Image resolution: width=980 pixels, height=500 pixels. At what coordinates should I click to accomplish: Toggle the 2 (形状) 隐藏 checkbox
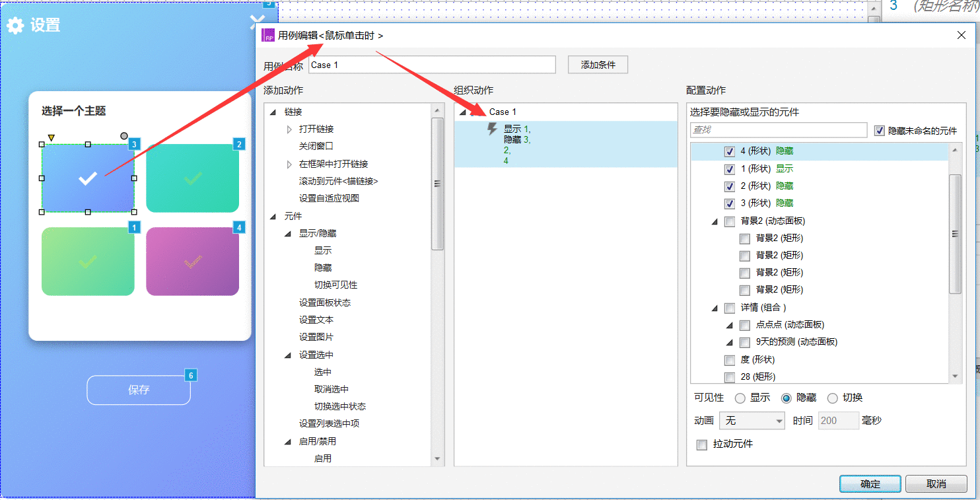[x=730, y=186]
